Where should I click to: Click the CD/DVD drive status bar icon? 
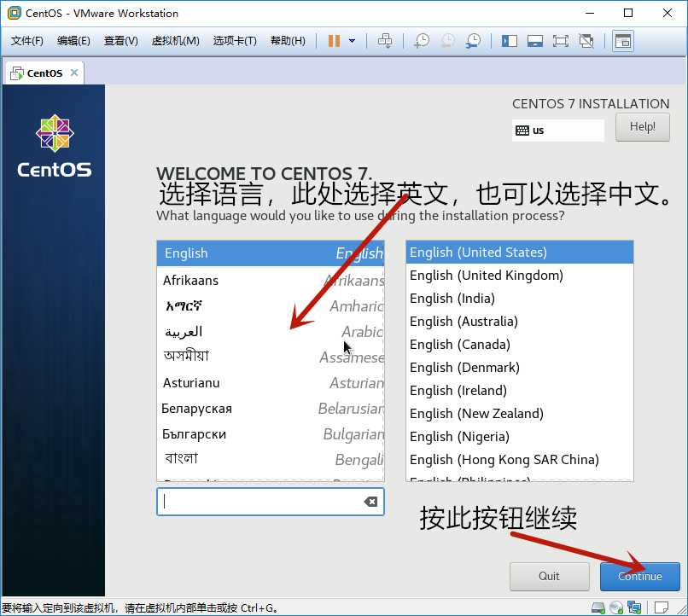coord(616,607)
